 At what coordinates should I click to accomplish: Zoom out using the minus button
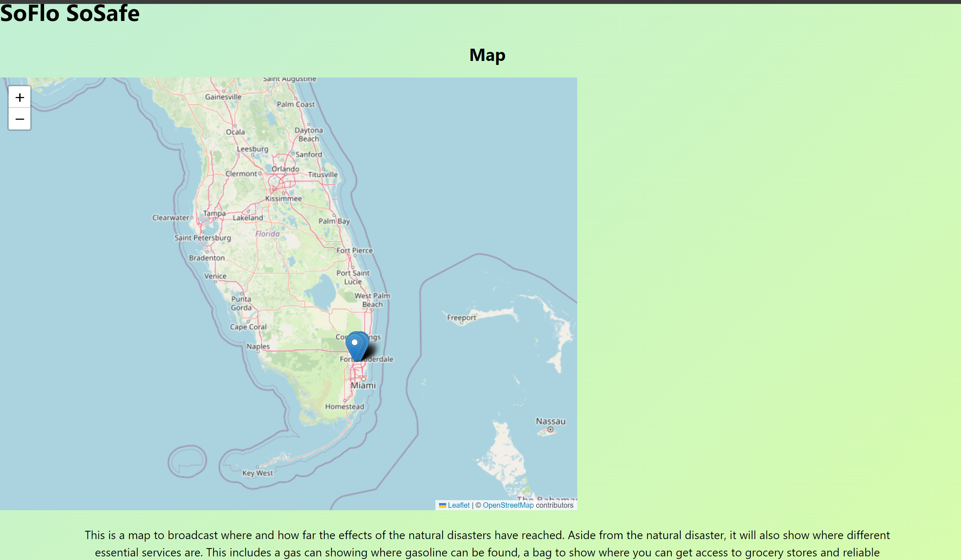19,119
